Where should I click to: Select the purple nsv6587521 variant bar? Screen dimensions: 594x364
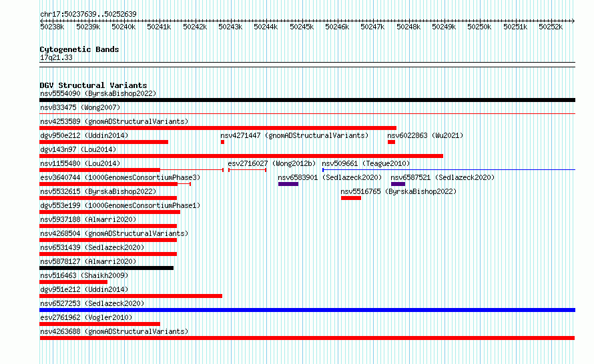pos(398,184)
